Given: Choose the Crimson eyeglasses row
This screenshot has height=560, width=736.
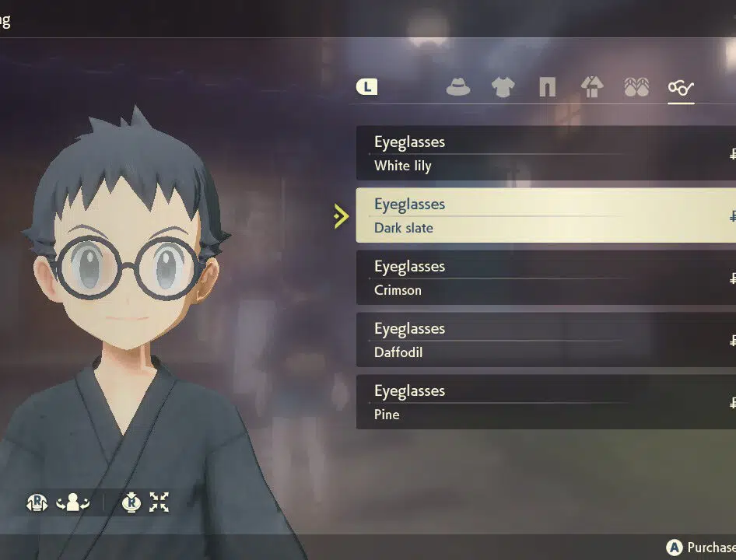Looking at the screenshot, I should (x=546, y=278).
